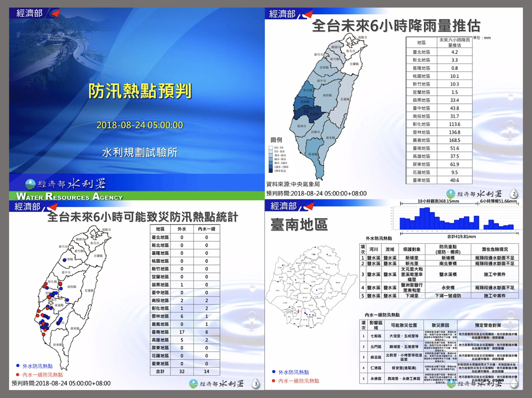Click the tallest bar in the rainfall histogram
Screen dimensions: 532x398
point(427,218)
